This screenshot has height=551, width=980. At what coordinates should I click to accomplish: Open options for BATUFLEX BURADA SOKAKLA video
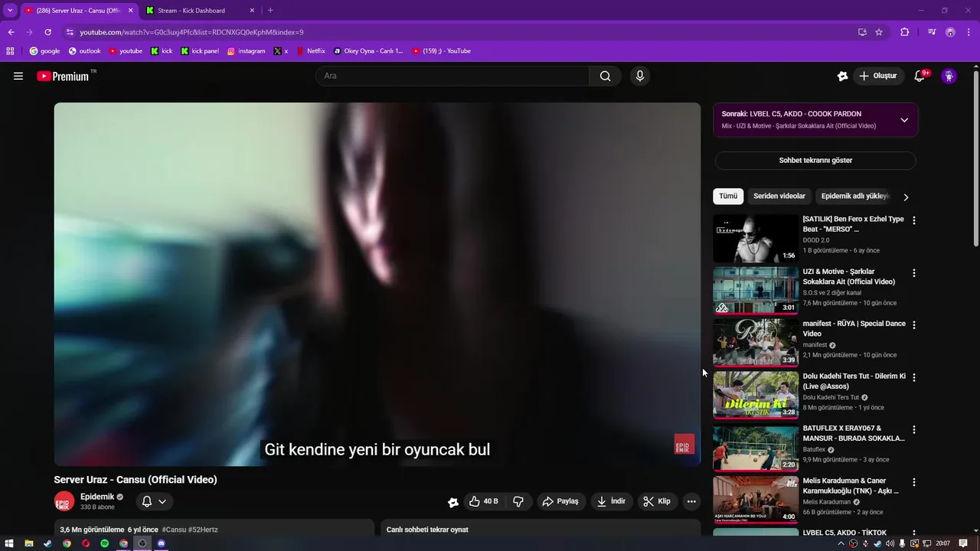point(913,429)
